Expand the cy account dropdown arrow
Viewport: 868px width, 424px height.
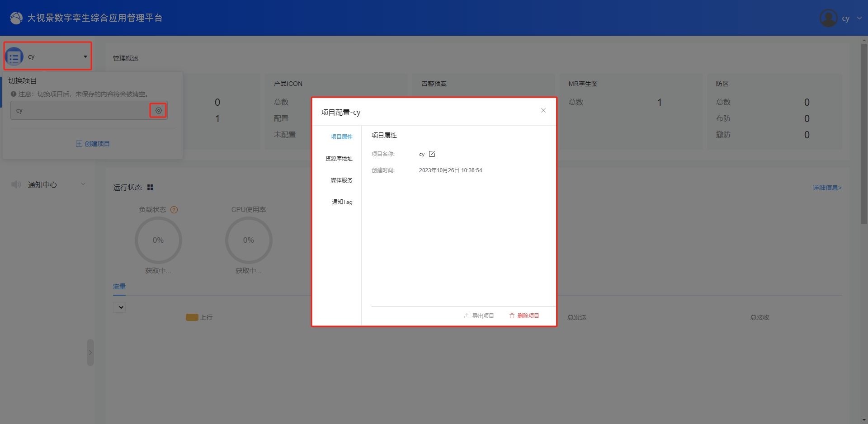859,19
